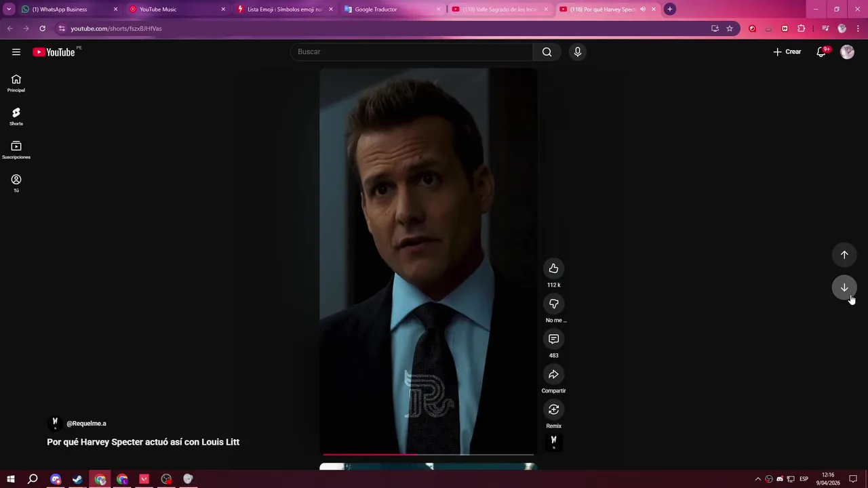868x488 pixels.
Task: Open OBS Studio from the taskbar
Action: pos(166,479)
